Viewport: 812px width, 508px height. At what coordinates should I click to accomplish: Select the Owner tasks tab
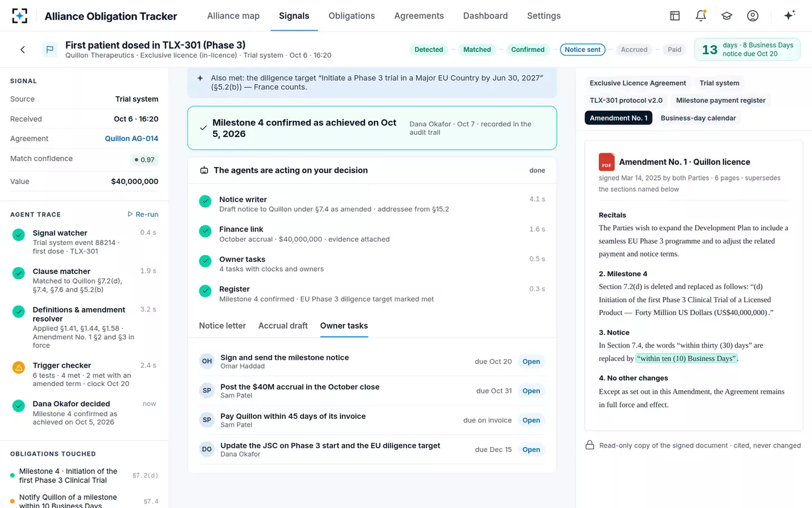[x=344, y=326]
